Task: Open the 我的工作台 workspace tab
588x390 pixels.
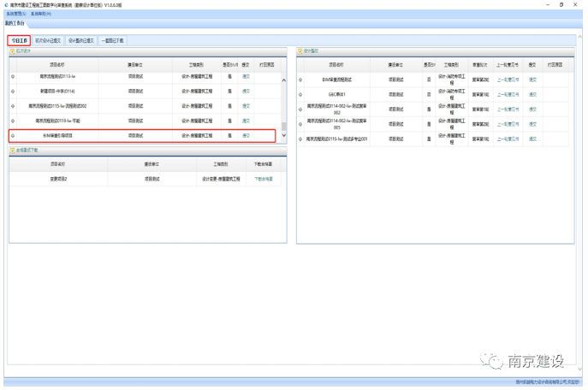Action: click(15, 23)
